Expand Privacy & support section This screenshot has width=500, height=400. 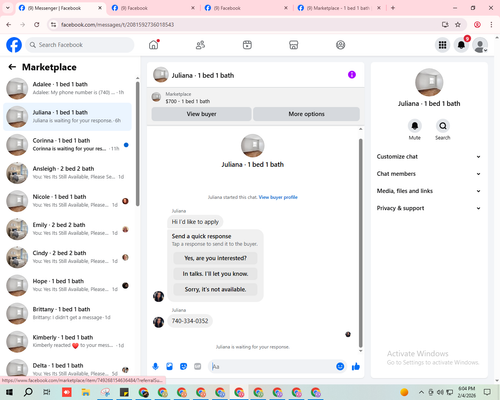[429, 208]
